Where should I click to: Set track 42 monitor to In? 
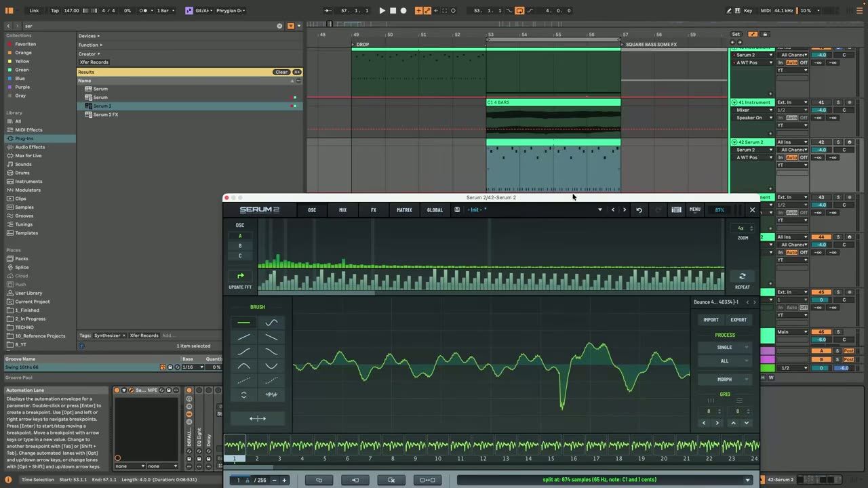point(781,157)
